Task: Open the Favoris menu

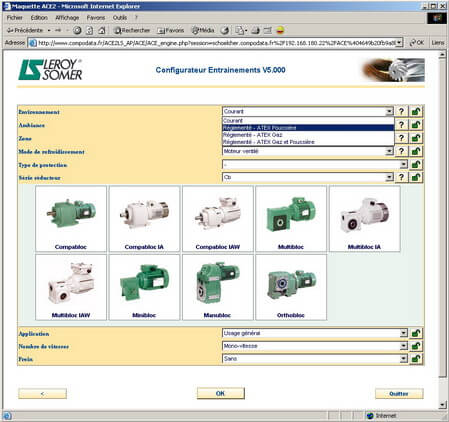Action: coord(96,18)
